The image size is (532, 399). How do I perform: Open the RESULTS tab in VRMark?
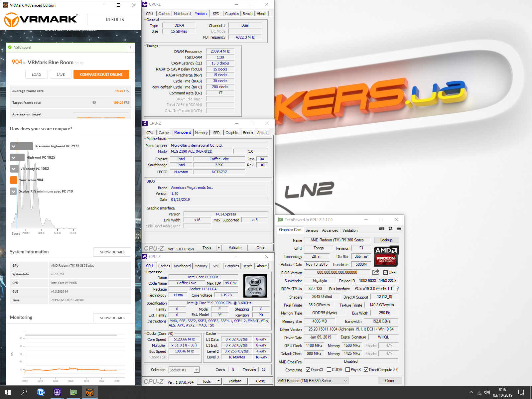(x=115, y=20)
